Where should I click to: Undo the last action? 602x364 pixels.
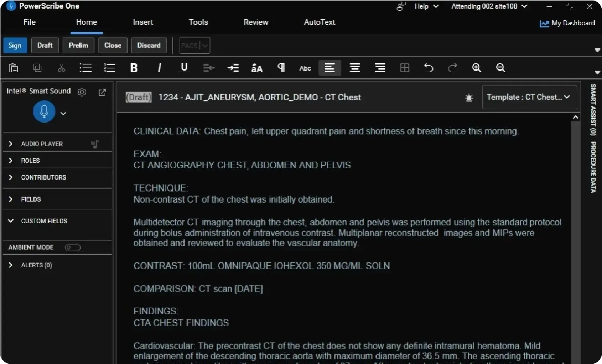429,68
